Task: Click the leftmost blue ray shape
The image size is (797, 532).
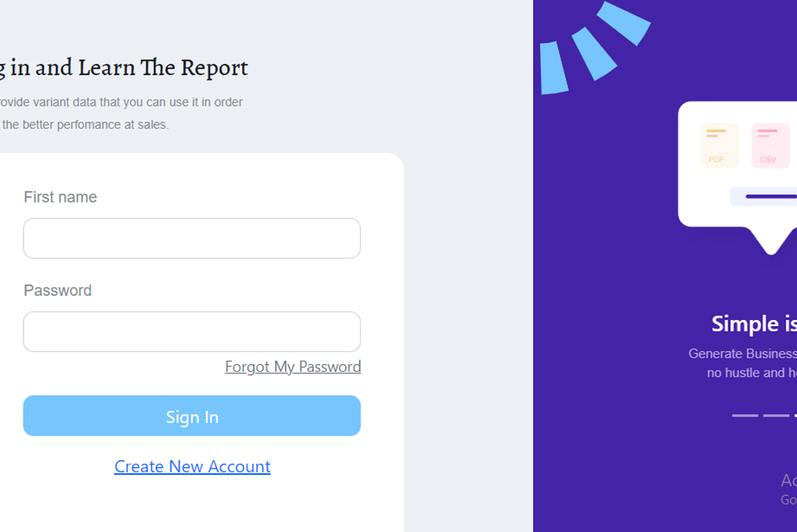Action: [x=554, y=68]
